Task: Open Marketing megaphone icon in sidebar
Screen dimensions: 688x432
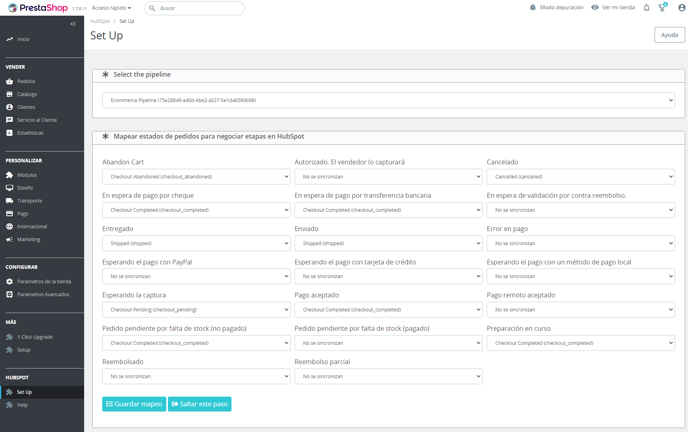Action: [x=9, y=239]
